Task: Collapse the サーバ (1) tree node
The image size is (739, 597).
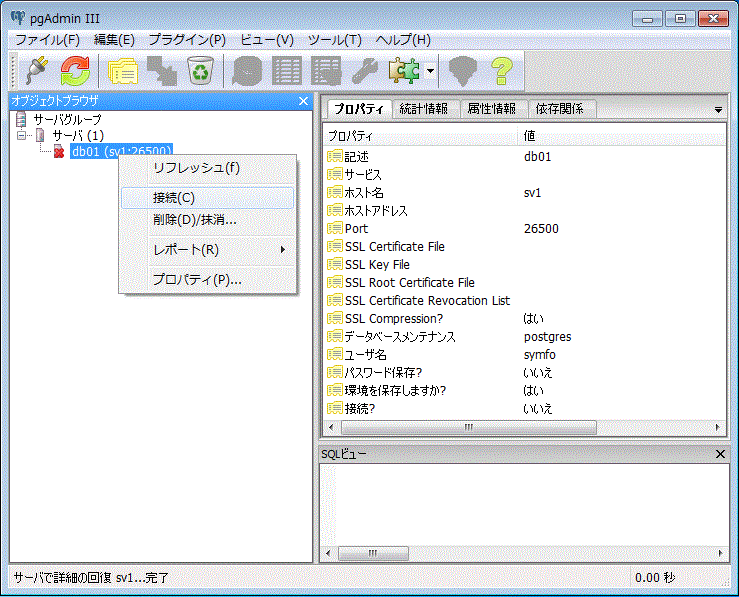Action: 21,136
